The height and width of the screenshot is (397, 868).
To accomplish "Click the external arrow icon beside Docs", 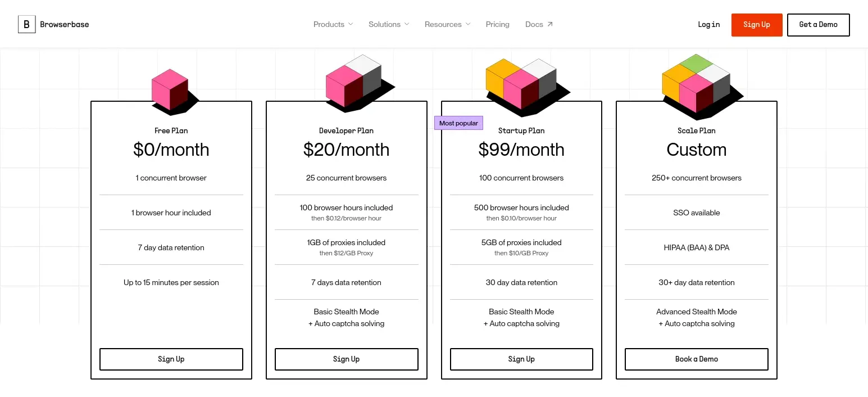I will click(550, 24).
